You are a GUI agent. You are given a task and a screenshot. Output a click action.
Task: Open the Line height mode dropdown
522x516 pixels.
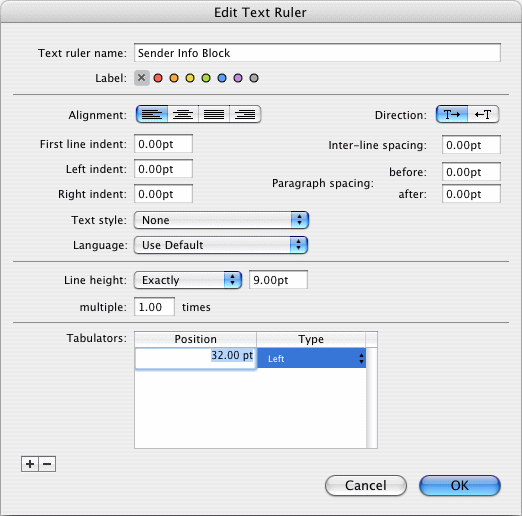[188, 280]
